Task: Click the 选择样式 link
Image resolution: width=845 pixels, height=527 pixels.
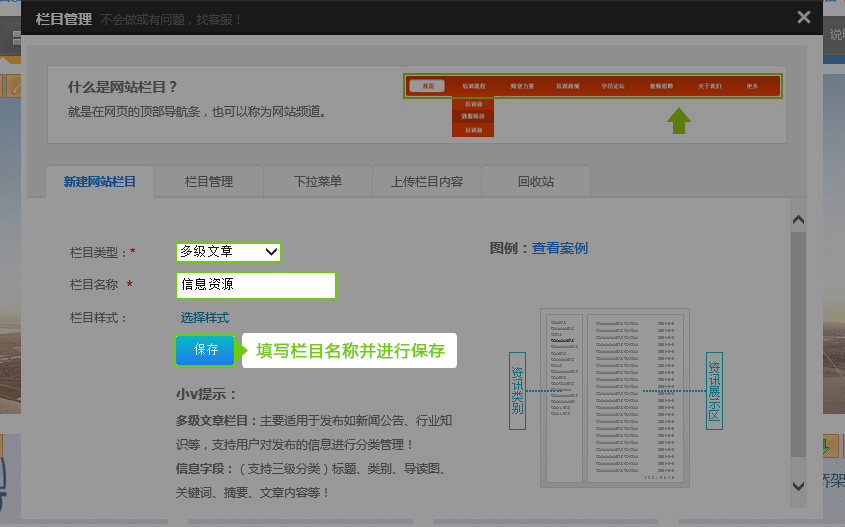Action: [204, 318]
